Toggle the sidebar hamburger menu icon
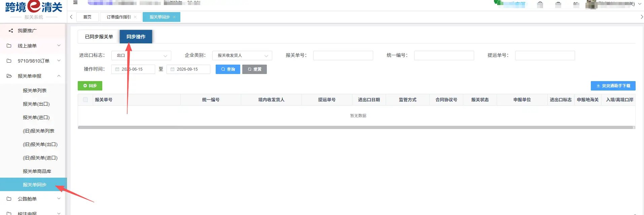 pos(75,2)
